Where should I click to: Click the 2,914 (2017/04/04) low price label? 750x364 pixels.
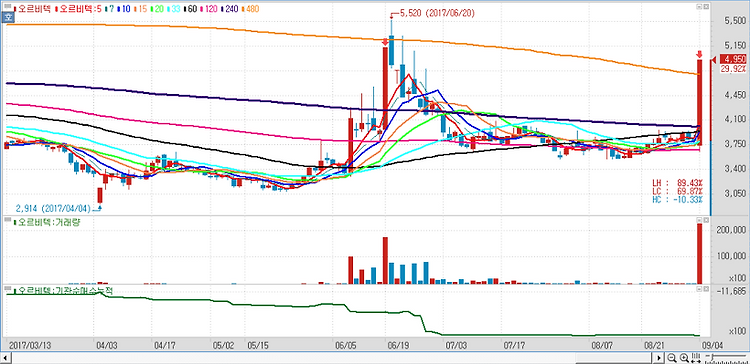(53, 209)
